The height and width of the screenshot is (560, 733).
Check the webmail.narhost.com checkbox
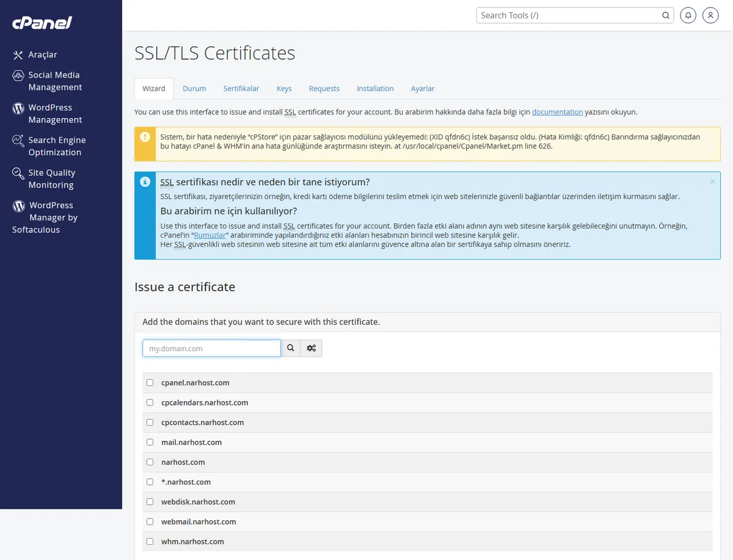coord(150,522)
